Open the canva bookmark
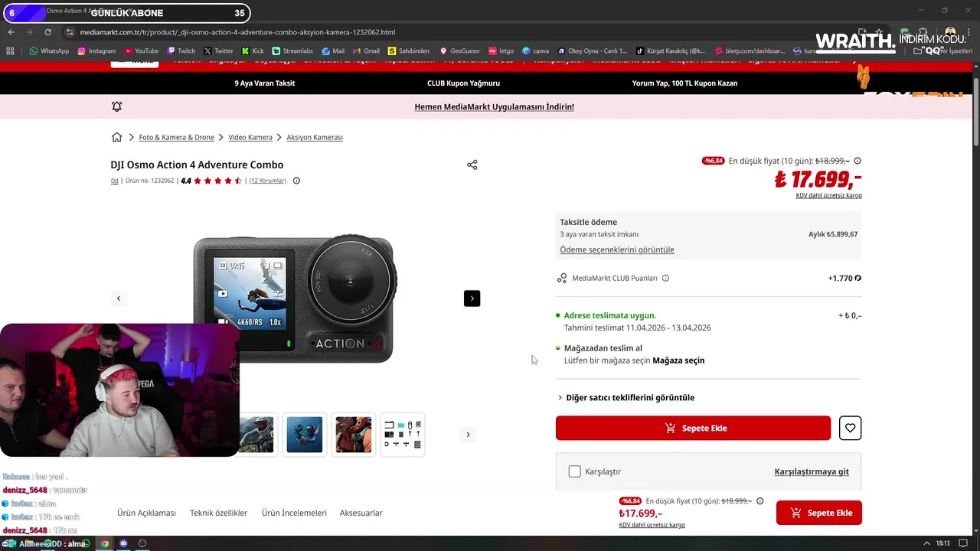 (x=536, y=51)
